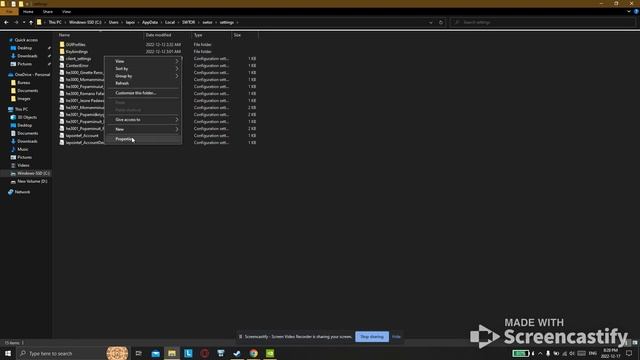The height and width of the screenshot is (360, 640).
Task: Click SWTOR in the address path
Action: click(188, 22)
